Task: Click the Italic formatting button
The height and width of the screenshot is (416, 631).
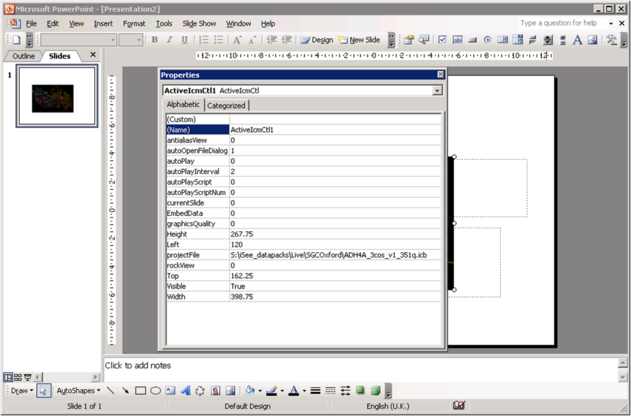Action: pos(170,40)
